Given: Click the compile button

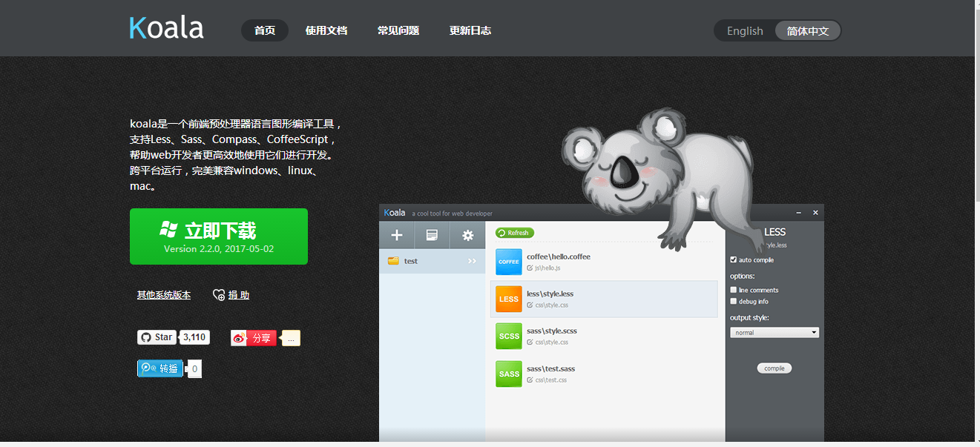Looking at the screenshot, I should click(775, 368).
